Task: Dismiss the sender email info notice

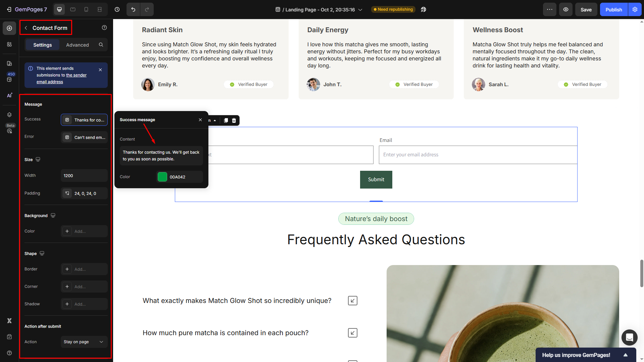Action: pyautogui.click(x=100, y=70)
